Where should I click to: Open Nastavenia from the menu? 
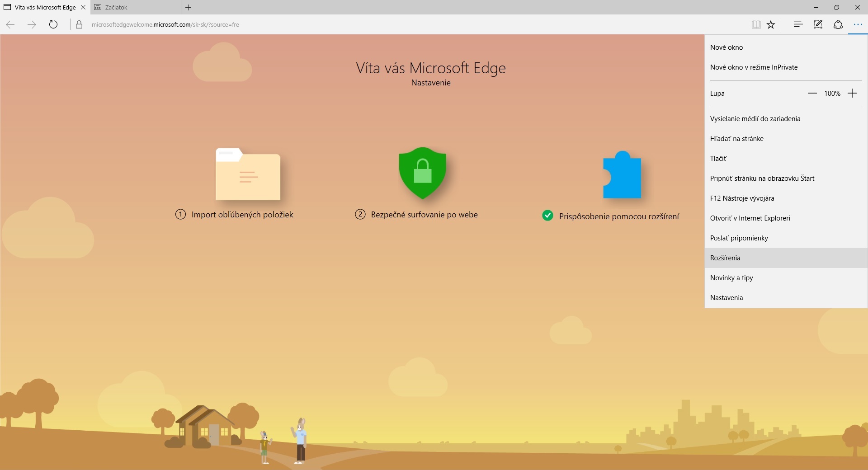[786, 297]
